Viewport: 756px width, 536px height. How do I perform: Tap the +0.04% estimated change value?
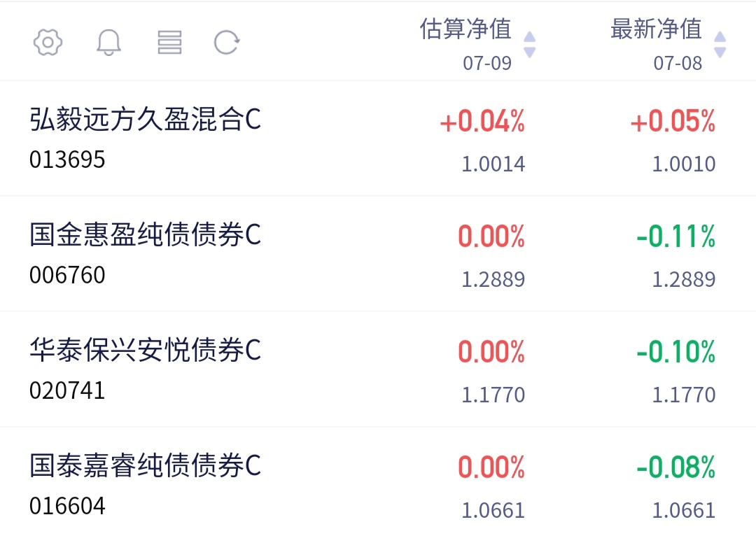click(482, 121)
